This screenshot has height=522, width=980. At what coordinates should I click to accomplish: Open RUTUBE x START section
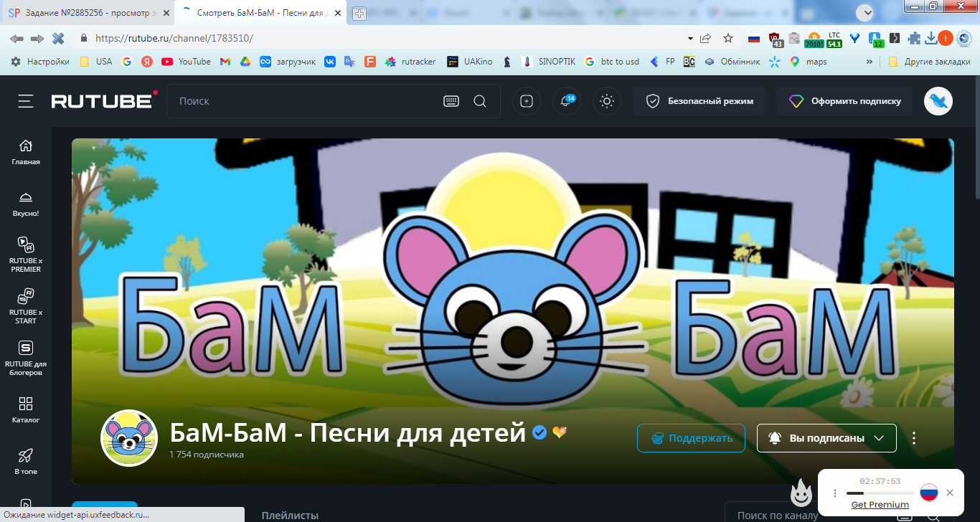click(26, 306)
